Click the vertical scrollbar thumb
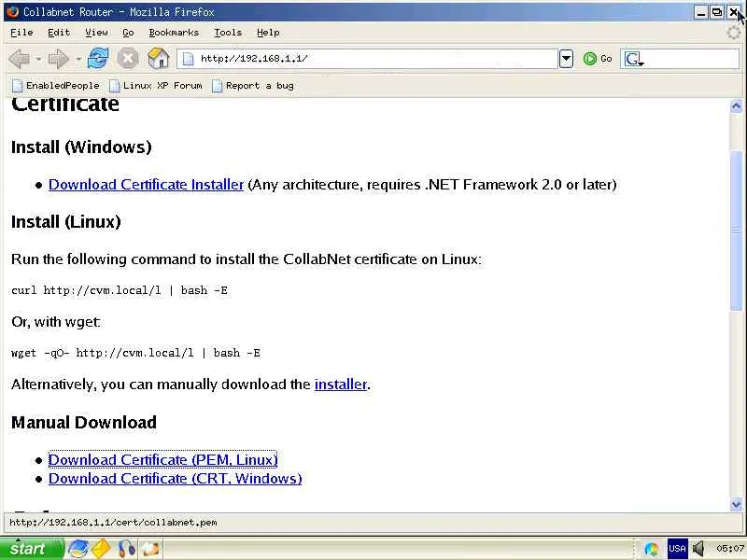Screen dimensions: 747x560 tap(736, 231)
